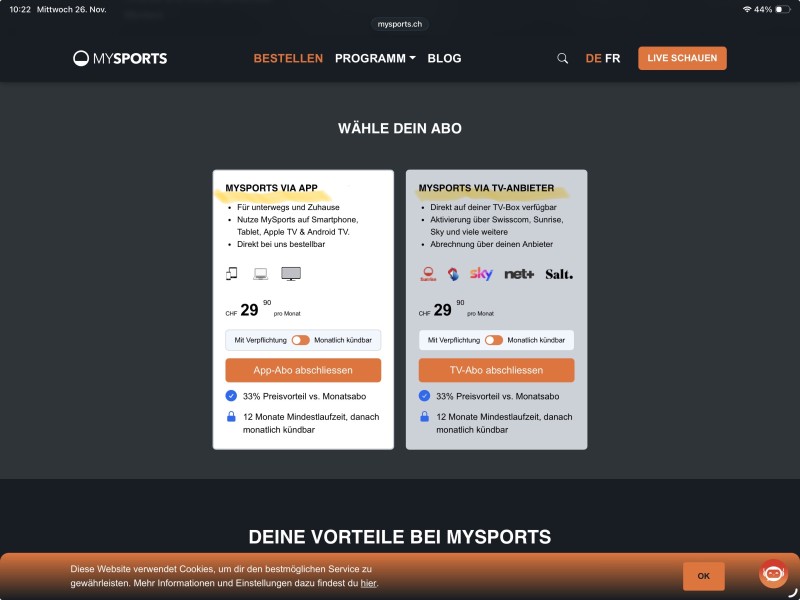Click the TV screen device icon
Image resolution: width=800 pixels, height=600 pixels.
point(291,273)
